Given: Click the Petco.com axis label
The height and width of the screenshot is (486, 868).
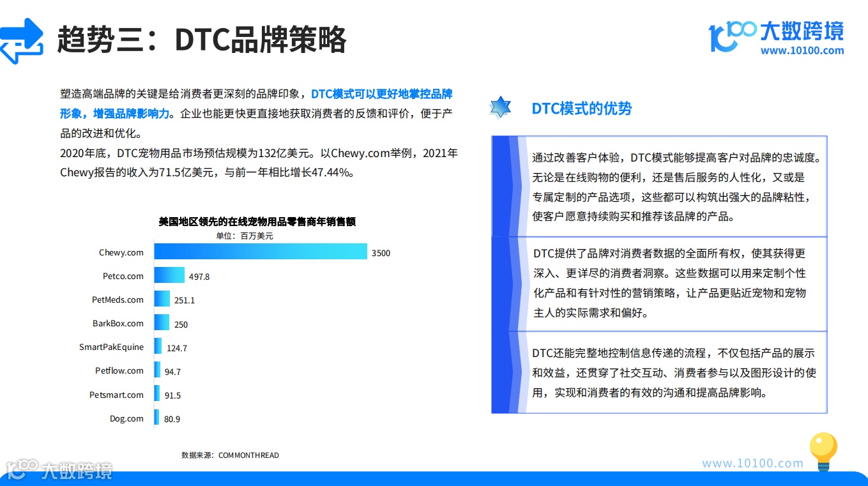Looking at the screenshot, I should point(123,276).
